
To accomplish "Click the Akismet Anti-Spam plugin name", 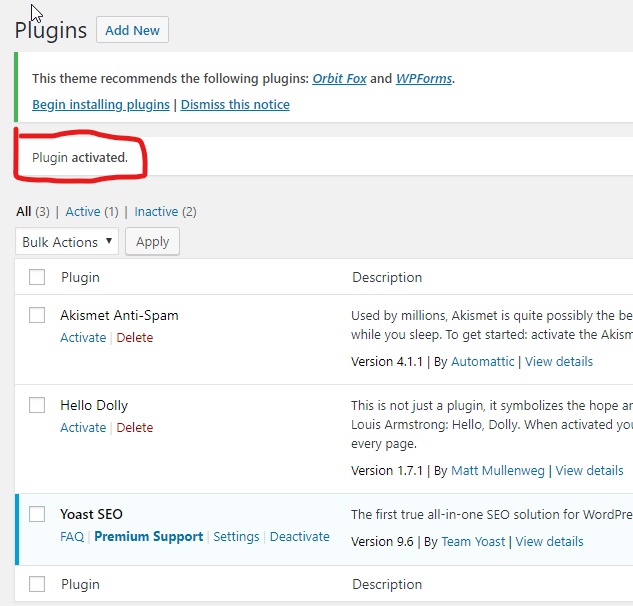I will pyautogui.click(x=119, y=315).
